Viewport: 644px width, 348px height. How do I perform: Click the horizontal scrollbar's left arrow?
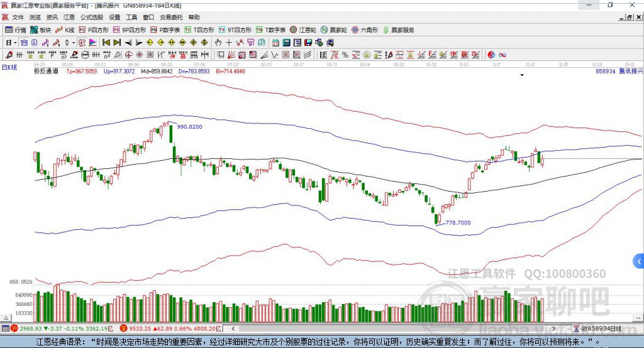point(233,329)
